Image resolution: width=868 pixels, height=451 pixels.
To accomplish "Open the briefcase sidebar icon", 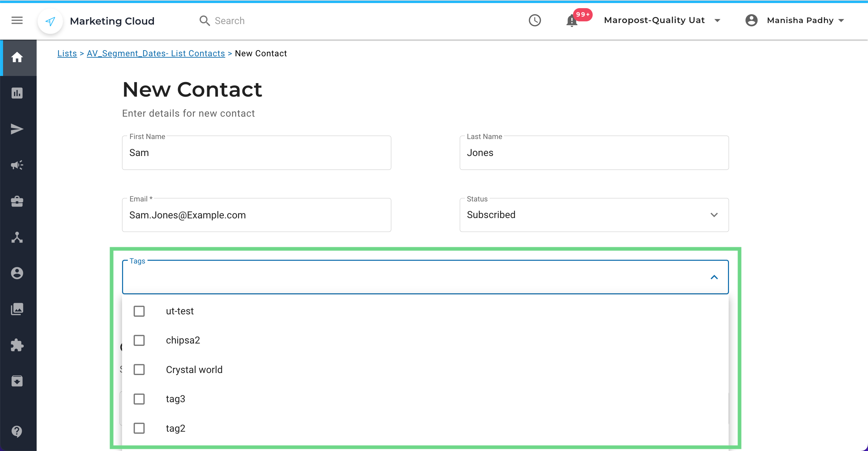I will pos(17,201).
